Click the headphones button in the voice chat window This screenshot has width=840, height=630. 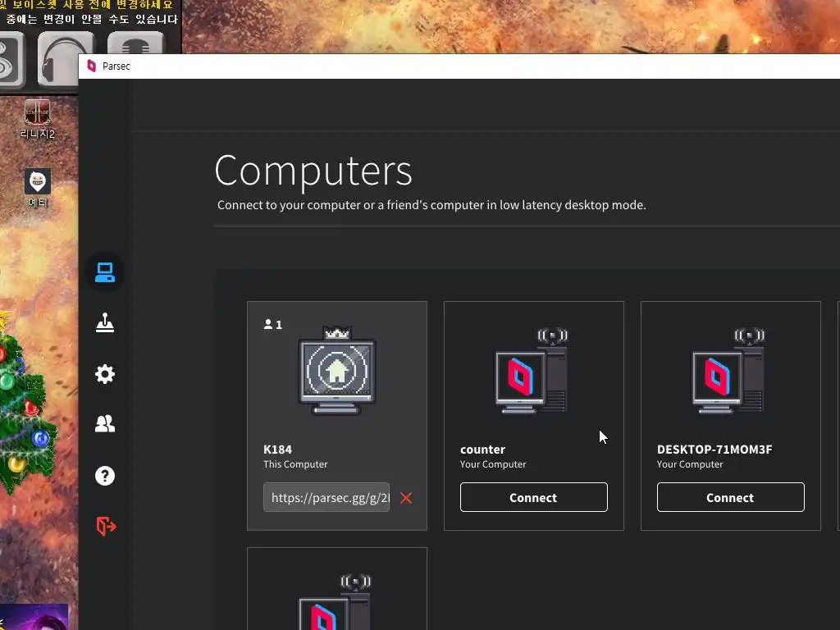(x=66, y=58)
